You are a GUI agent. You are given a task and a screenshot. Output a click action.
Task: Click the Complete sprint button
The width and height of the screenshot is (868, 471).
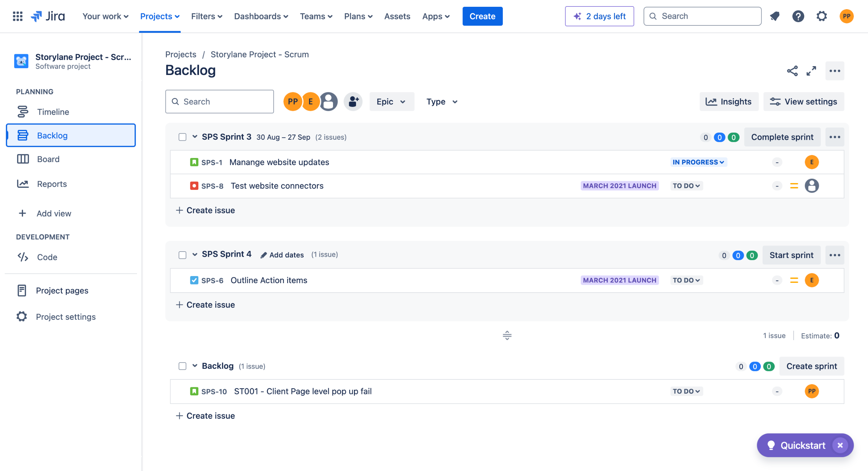[782, 137]
